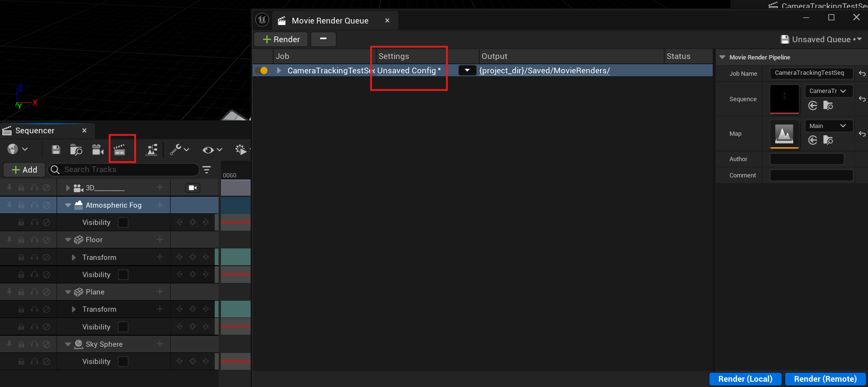Add section to Atmospheric Fog track plus icon
Image resolution: width=868 pixels, height=387 pixels.
coord(160,205)
